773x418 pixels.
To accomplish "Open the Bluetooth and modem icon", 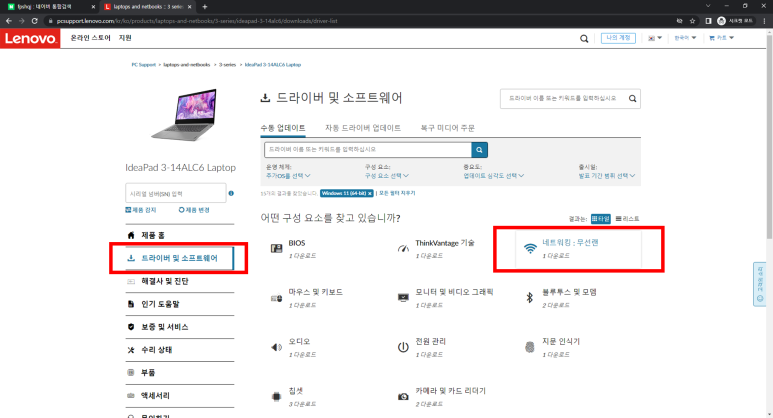I will [529, 297].
